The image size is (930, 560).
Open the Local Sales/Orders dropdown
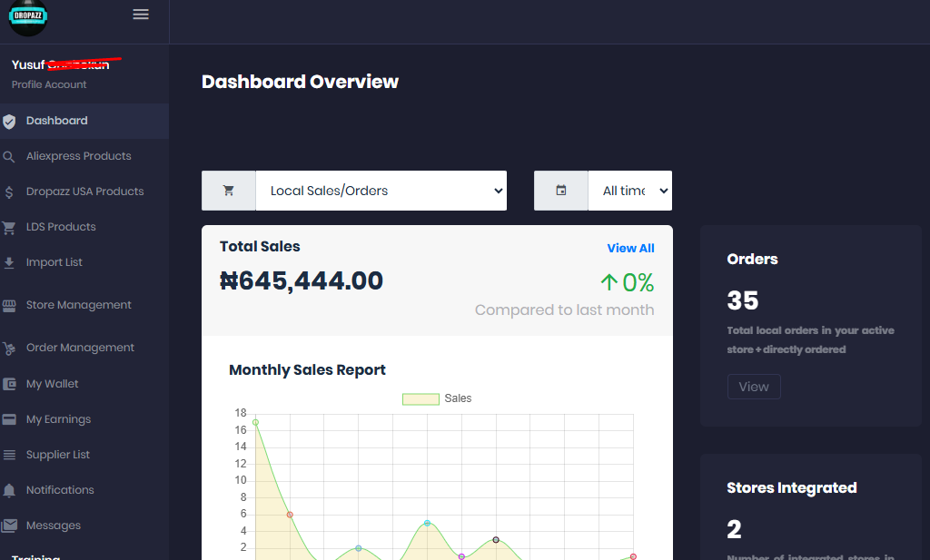tap(381, 191)
